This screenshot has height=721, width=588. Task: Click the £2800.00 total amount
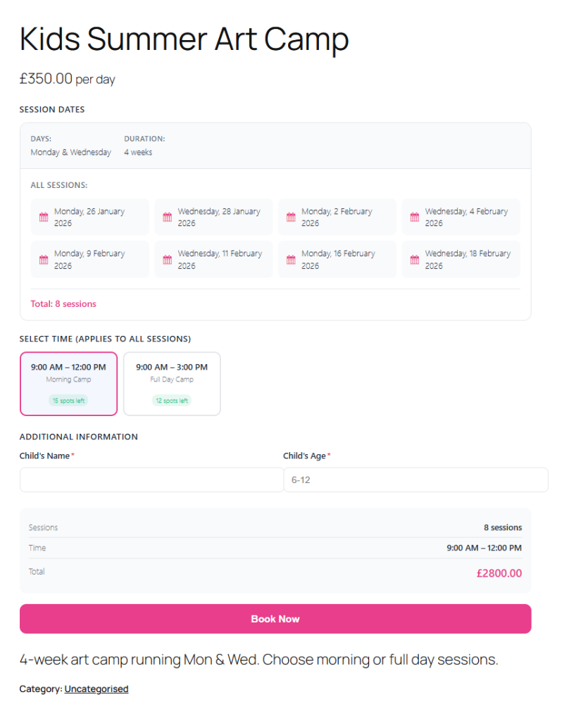click(499, 573)
